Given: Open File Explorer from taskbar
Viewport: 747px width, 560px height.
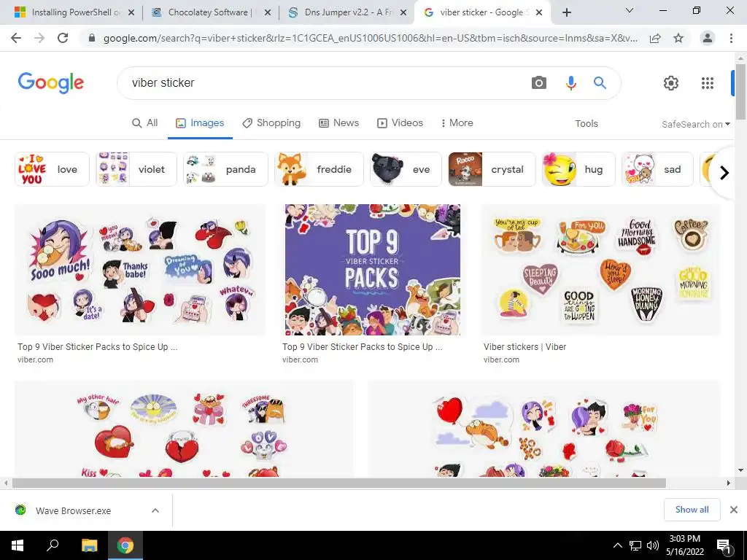Looking at the screenshot, I should click(89, 545).
